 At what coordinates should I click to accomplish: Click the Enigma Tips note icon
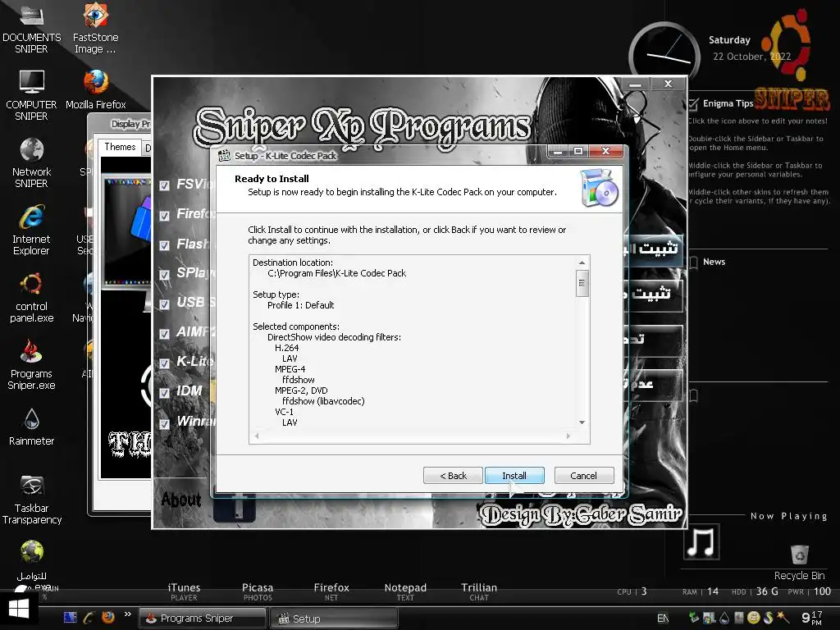(x=694, y=103)
